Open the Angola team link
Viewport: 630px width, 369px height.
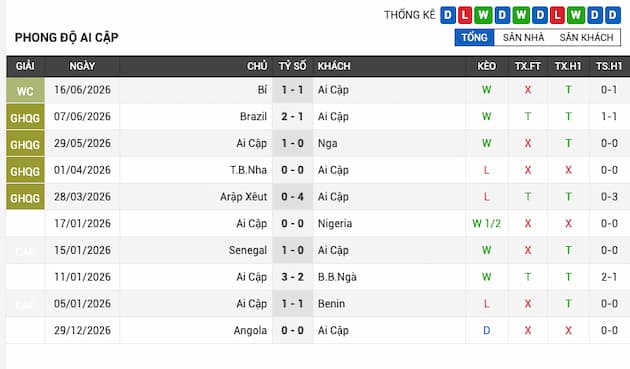(x=250, y=331)
